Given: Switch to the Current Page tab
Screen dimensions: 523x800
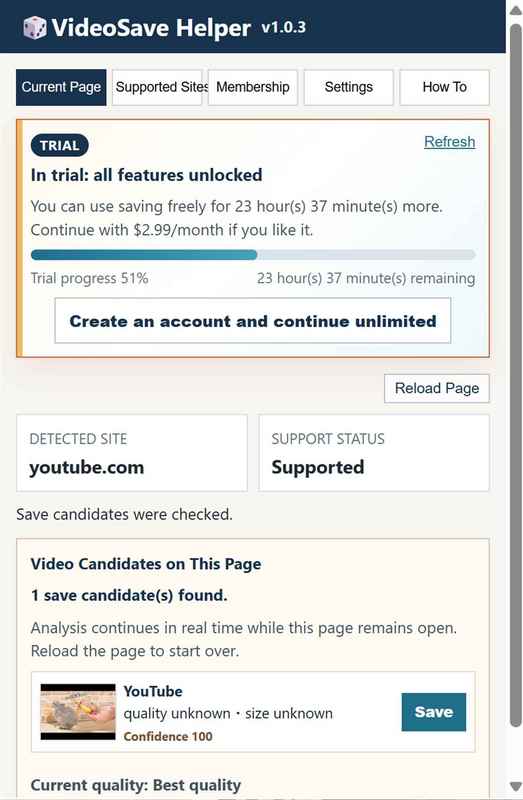Looking at the screenshot, I should (61, 87).
